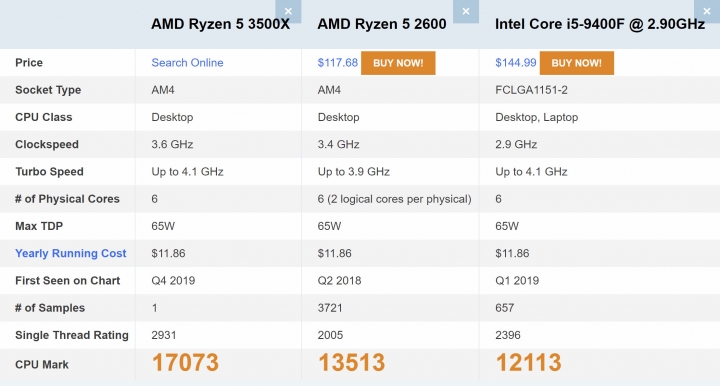Select the AMD Ryzen 5 2600 heading

coord(382,24)
